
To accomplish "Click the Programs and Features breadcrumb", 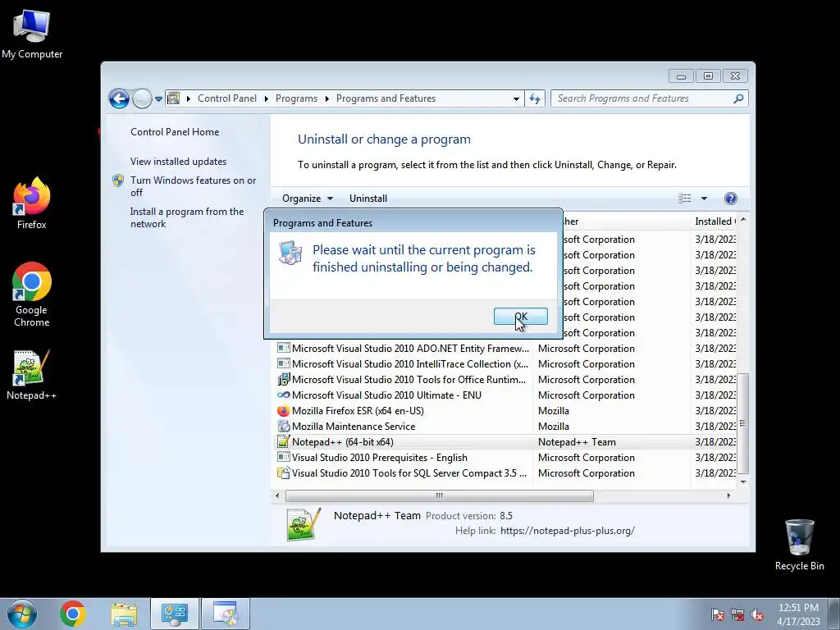I will (x=386, y=98).
